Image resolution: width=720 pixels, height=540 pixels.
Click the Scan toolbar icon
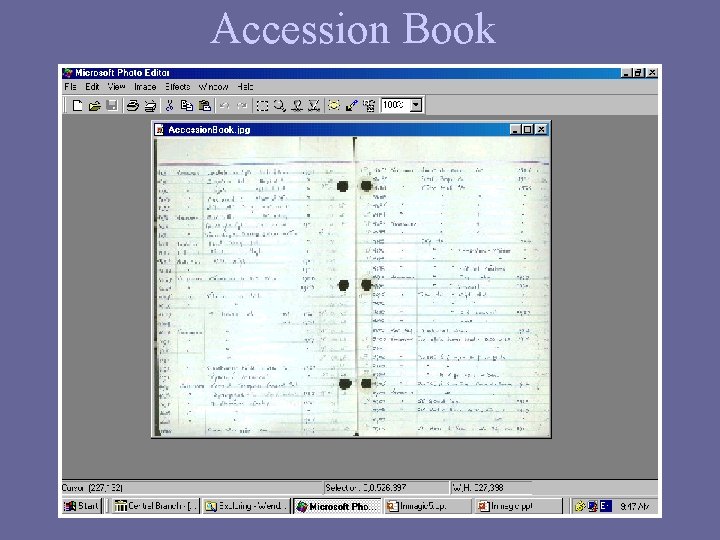coord(150,106)
